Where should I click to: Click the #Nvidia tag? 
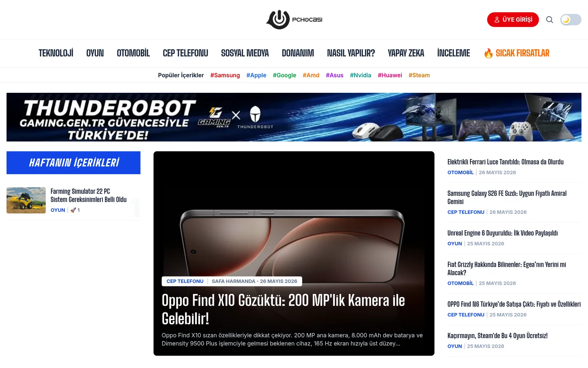[x=361, y=75]
